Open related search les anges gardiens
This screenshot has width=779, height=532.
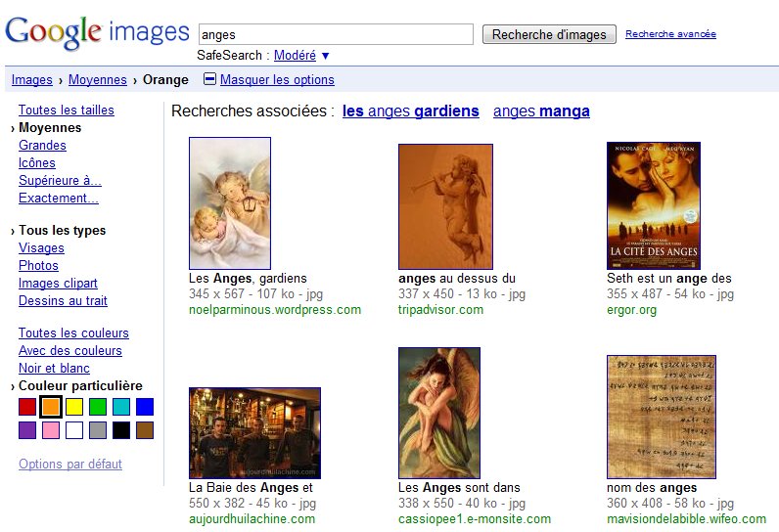(x=411, y=111)
